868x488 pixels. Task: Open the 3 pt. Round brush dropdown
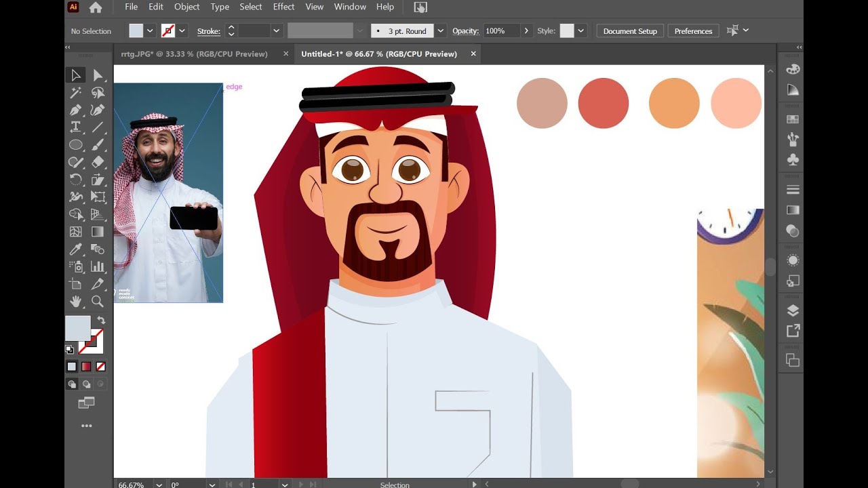point(441,31)
